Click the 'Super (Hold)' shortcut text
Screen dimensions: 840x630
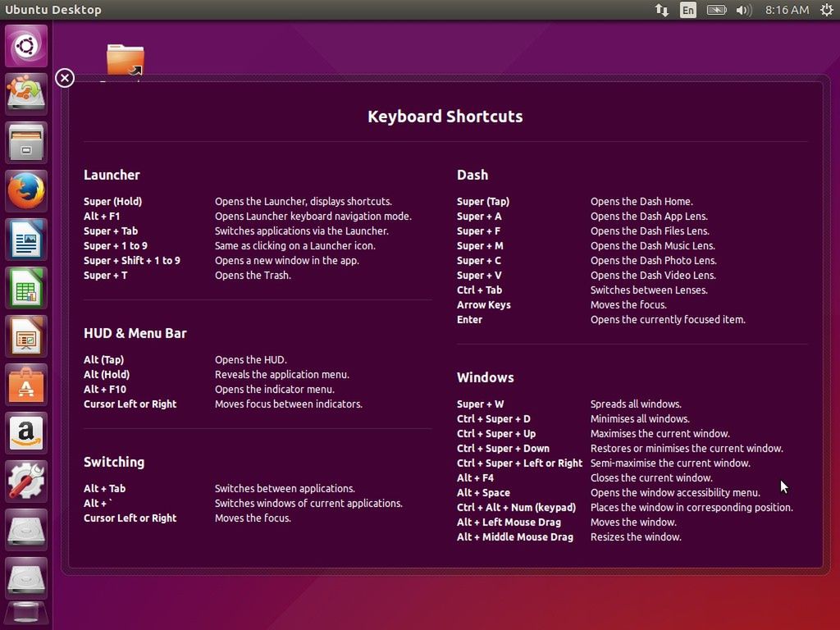point(112,202)
